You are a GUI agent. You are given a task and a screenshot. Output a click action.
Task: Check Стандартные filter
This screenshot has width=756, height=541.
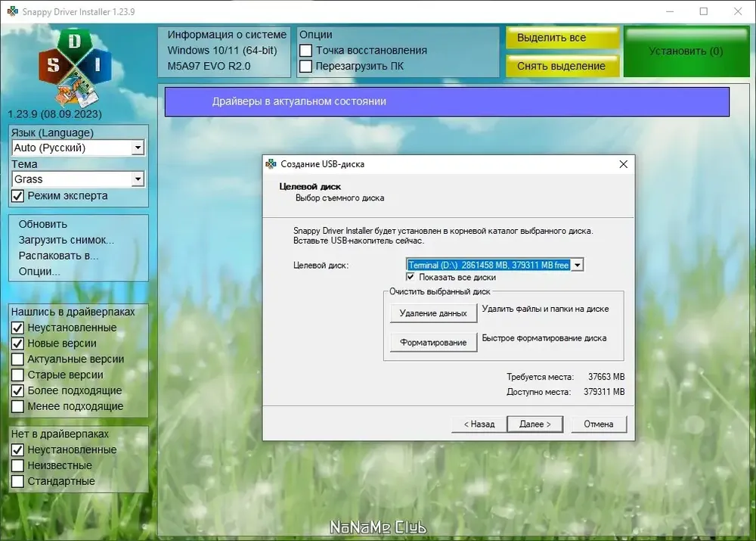tap(18, 481)
